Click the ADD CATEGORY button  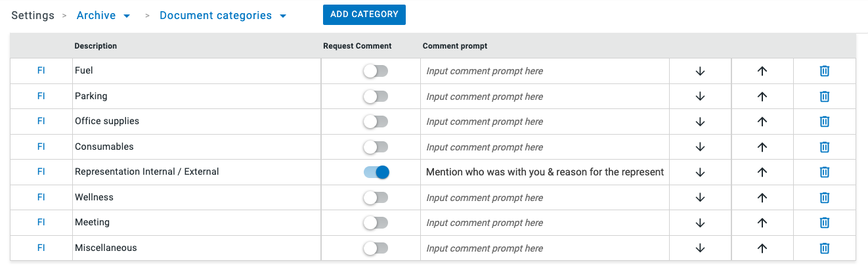pyautogui.click(x=364, y=14)
